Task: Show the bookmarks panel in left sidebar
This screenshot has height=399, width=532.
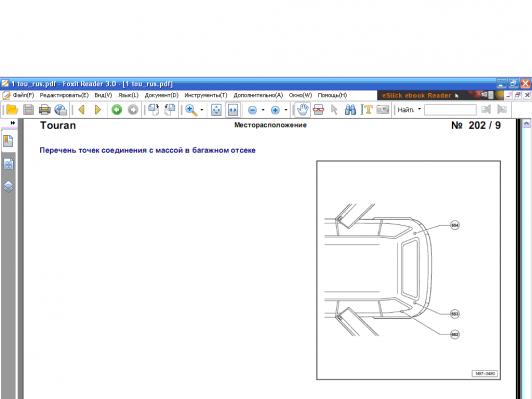Action: [x=8, y=141]
